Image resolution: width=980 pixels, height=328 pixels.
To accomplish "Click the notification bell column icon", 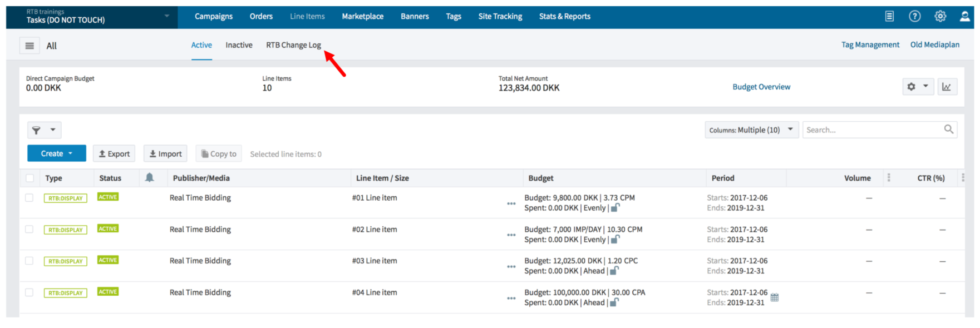I will 149,177.
